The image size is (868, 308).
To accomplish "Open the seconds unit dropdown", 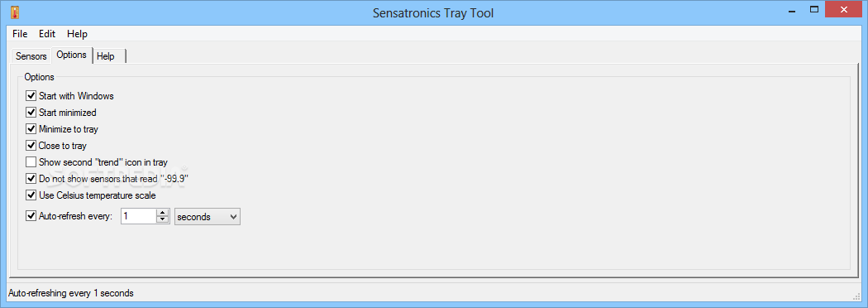I will (x=207, y=217).
